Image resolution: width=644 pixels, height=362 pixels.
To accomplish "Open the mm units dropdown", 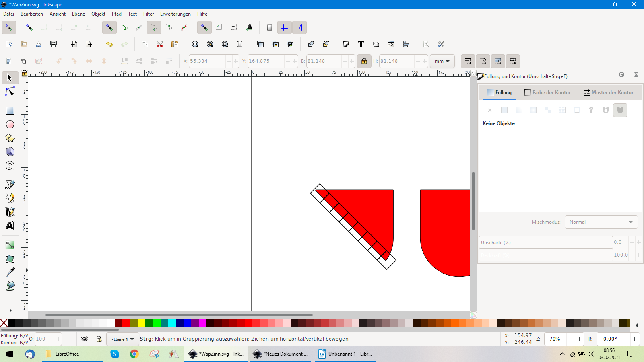I will 442,61.
